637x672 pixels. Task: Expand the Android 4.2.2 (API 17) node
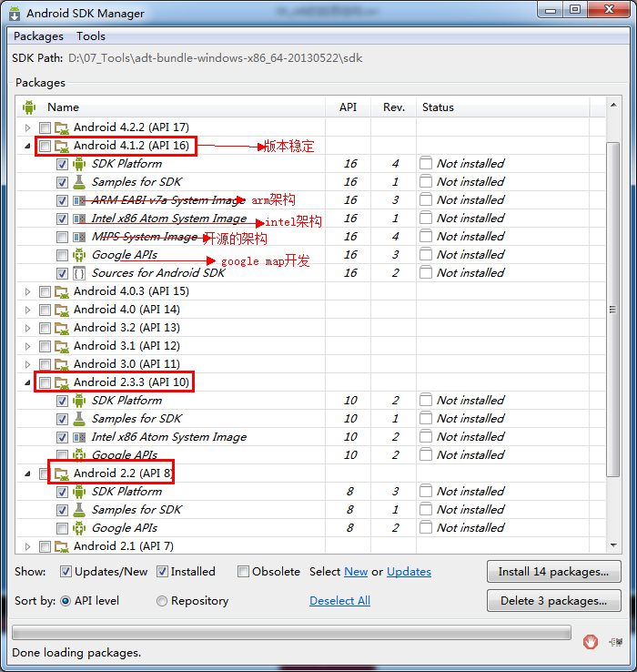28,127
